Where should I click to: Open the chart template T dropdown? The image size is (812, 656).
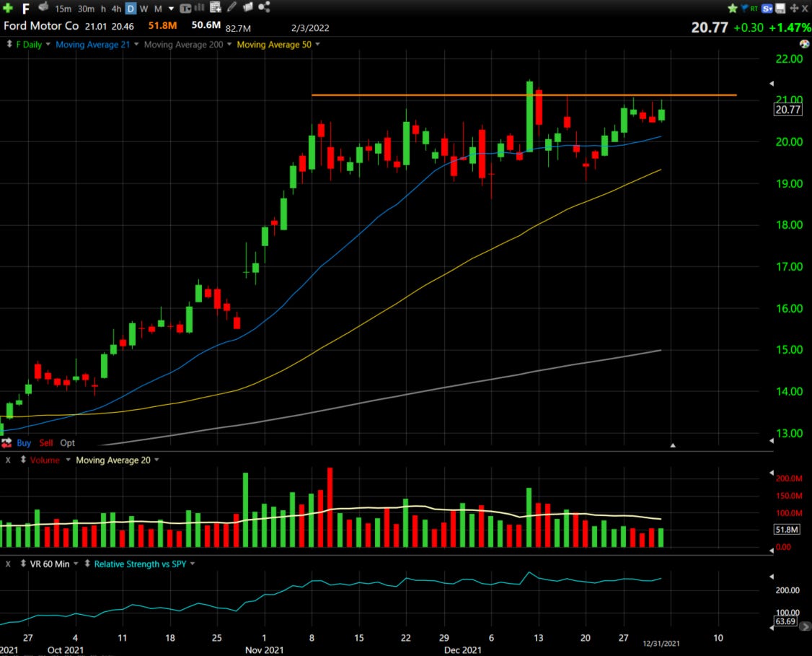[x=185, y=8]
